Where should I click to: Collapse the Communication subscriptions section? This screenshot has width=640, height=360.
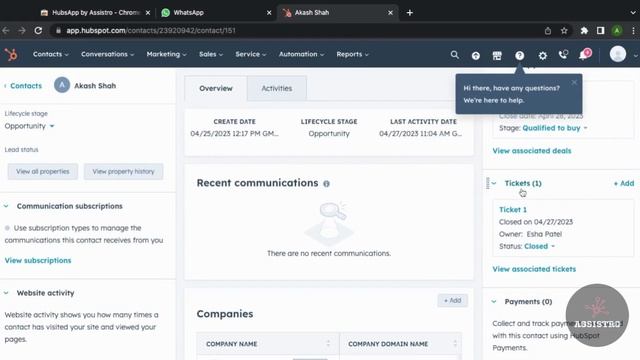tap(6, 206)
